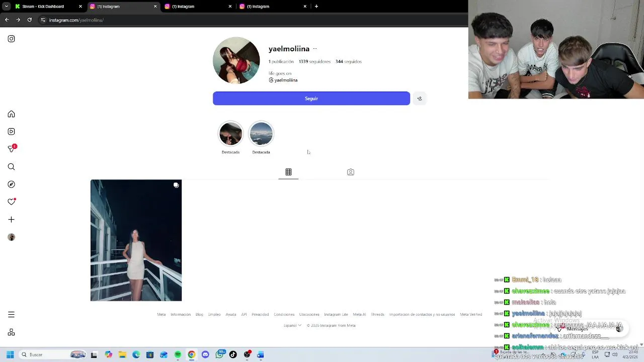
Task: Open the Meta AI footer link
Action: click(x=359, y=314)
